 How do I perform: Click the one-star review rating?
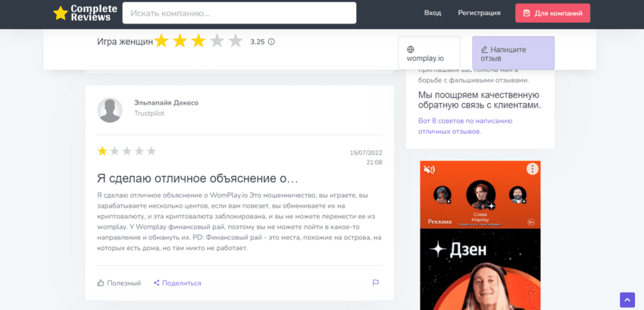pos(127,152)
